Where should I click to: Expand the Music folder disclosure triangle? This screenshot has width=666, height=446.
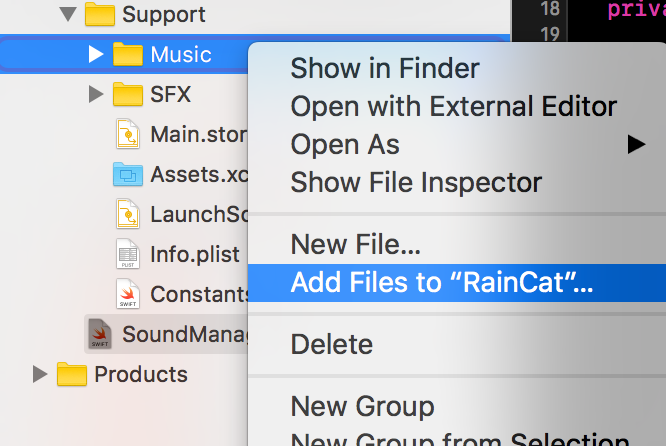pyautogui.click(x=96, y=54)
